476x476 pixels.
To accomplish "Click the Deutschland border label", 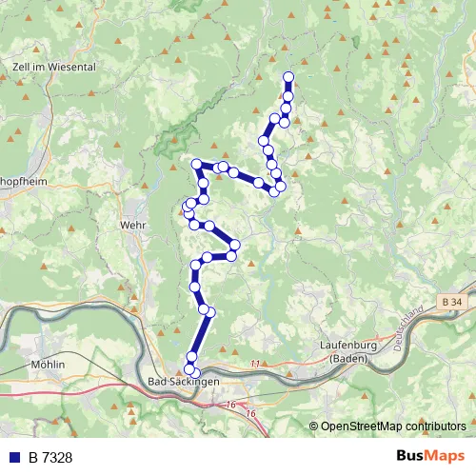I will [x=408, y=327].
